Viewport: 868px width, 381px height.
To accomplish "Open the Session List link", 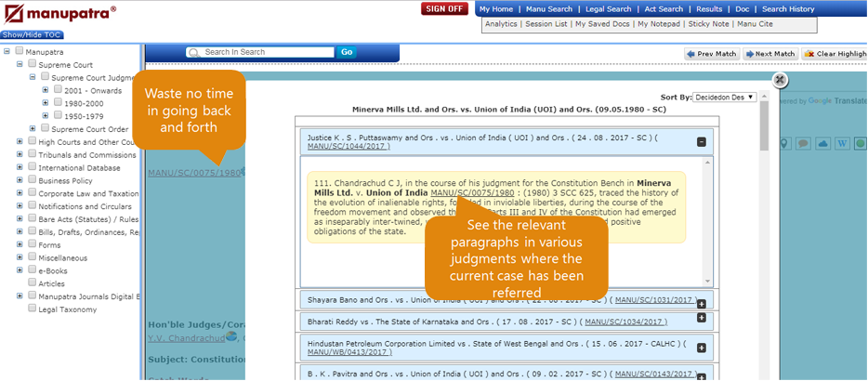I will pyautogui.click(x=546, y=24).
